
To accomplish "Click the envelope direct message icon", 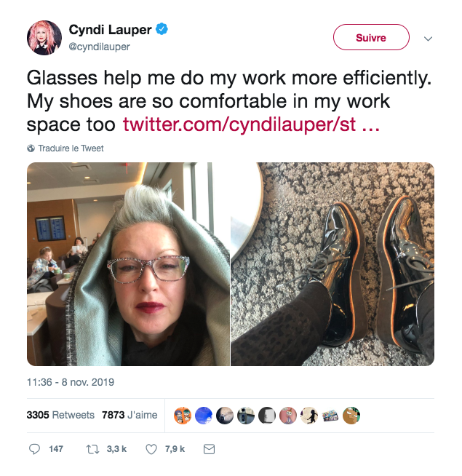I will (209, 449).
